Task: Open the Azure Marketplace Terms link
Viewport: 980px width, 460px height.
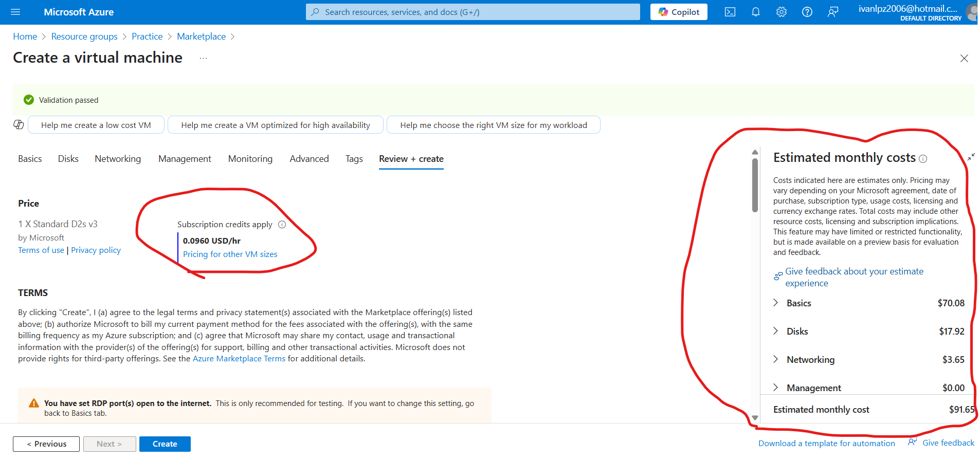Action: point(239,359)
